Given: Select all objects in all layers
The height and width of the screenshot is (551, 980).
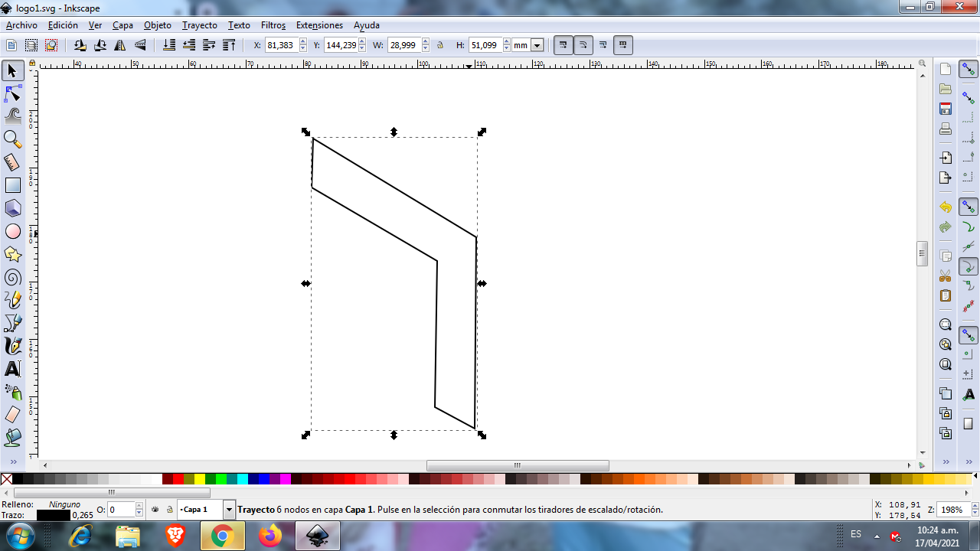Looking at the screenshot, I should (x=31, y=45).
